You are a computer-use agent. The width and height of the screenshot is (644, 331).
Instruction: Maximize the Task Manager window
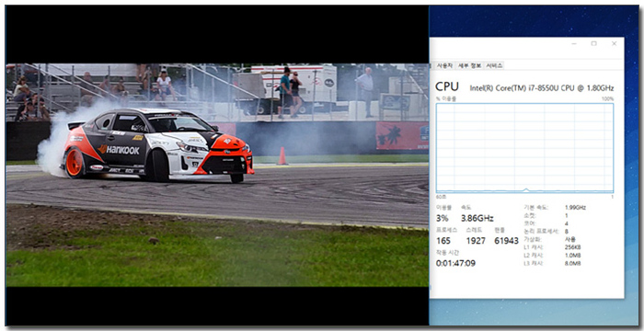tap(594, 43)
